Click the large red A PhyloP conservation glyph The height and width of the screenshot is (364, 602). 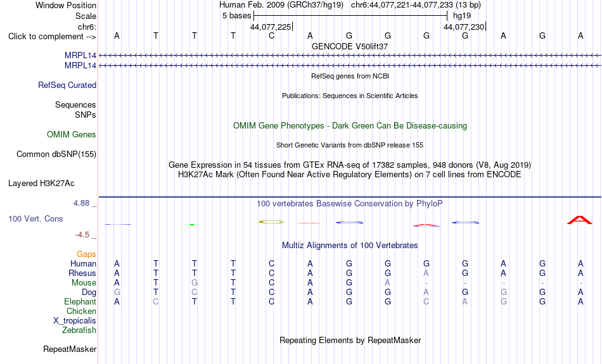[x=580, y=220]
